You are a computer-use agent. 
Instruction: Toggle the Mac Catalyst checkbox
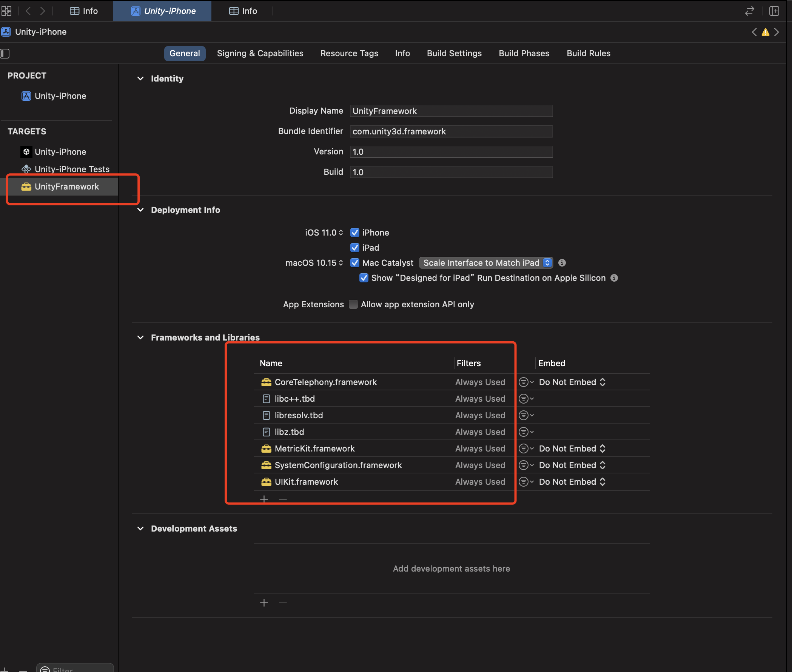click(x=355, y=263)
